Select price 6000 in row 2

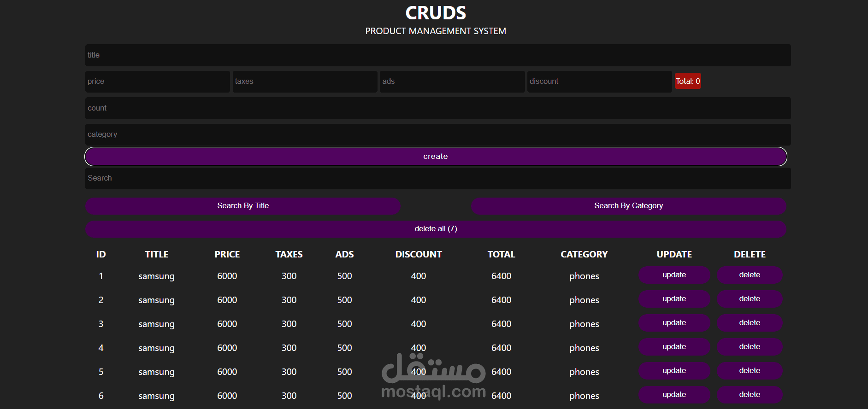[x=227, y=300]
